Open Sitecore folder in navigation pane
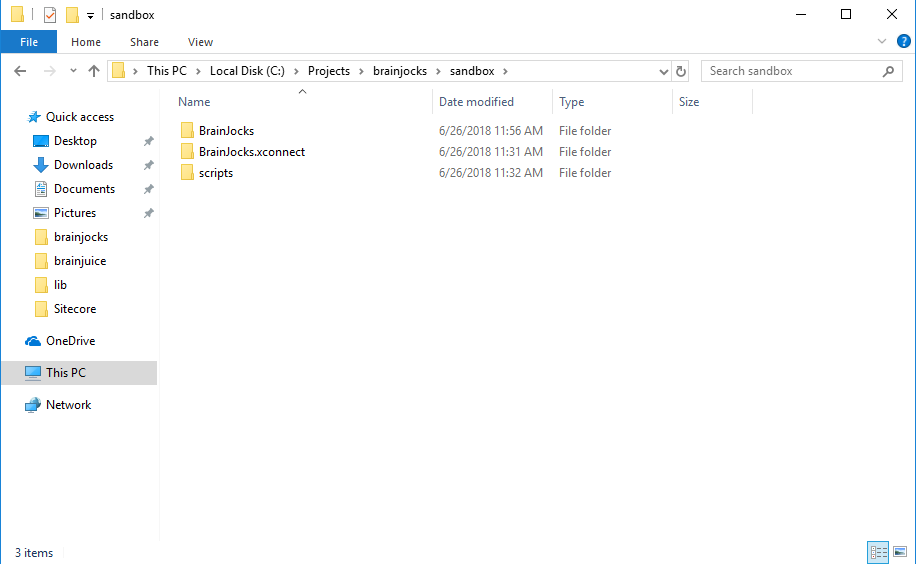 point(75,309)
